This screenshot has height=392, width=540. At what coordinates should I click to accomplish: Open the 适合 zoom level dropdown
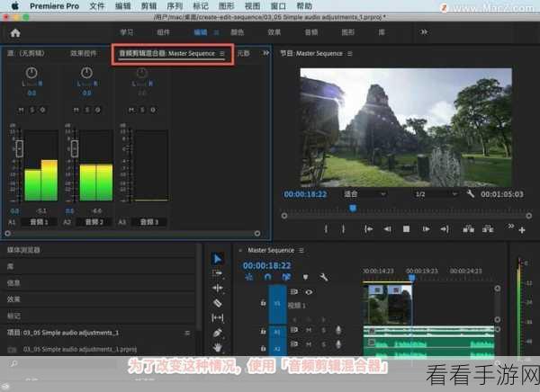tap(364, 194)
